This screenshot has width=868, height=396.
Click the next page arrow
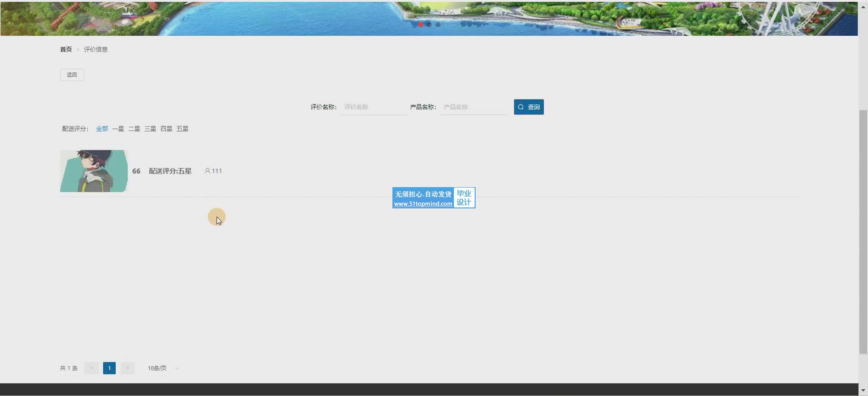coord(127,368)
